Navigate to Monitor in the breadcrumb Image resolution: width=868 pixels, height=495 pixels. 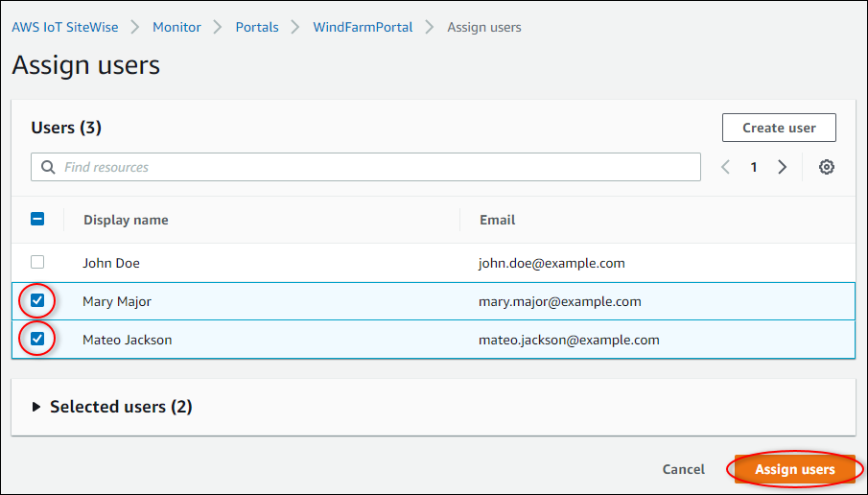(x=176, y=27)
